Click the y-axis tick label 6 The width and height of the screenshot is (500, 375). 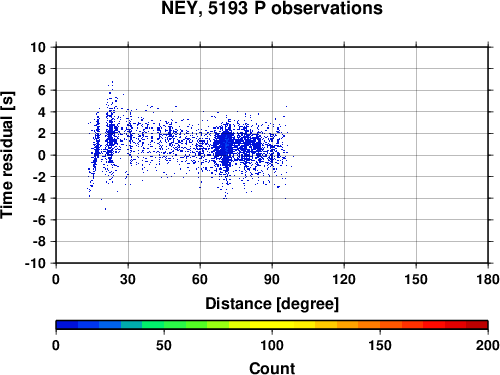coord(42,90)
